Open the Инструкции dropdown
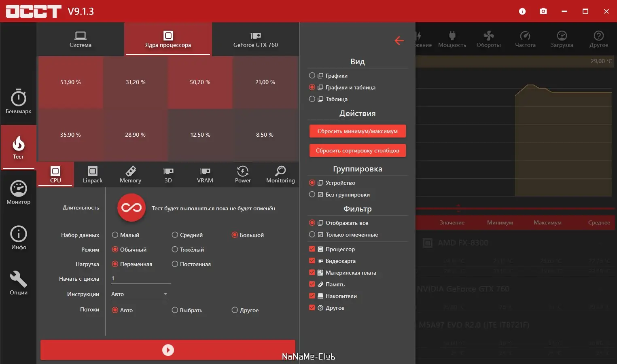The width and height of the screenshot is (617, 364). tap(139, 294)
